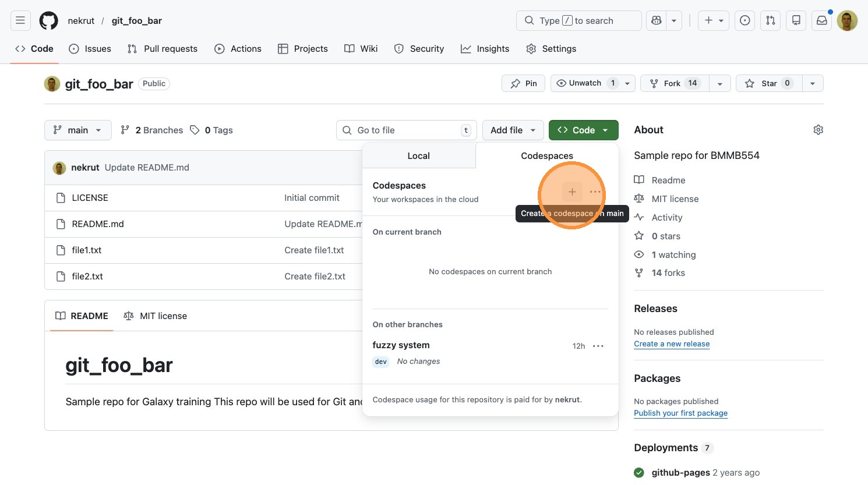868x485 pixels.
Task: Switch to the Local tab
Action: point(418,156)
